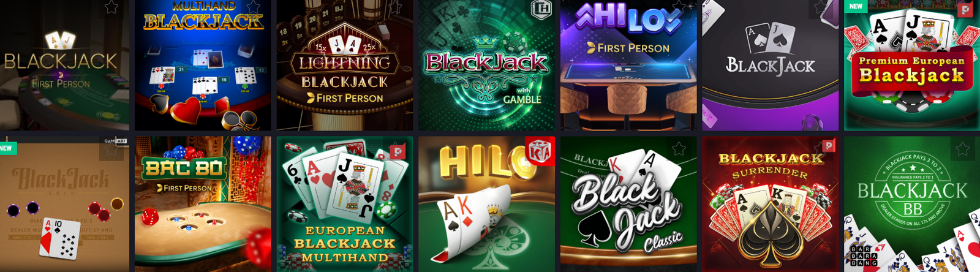
Task: Click the star on the purple BlackJack tile
Action: [x=821, y=7]
